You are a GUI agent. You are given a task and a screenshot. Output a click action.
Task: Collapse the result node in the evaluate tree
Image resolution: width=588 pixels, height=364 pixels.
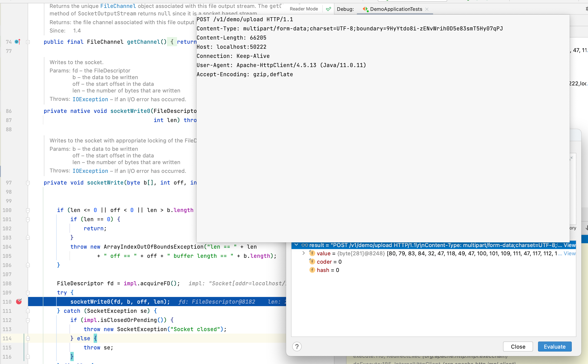pos(296,245)
